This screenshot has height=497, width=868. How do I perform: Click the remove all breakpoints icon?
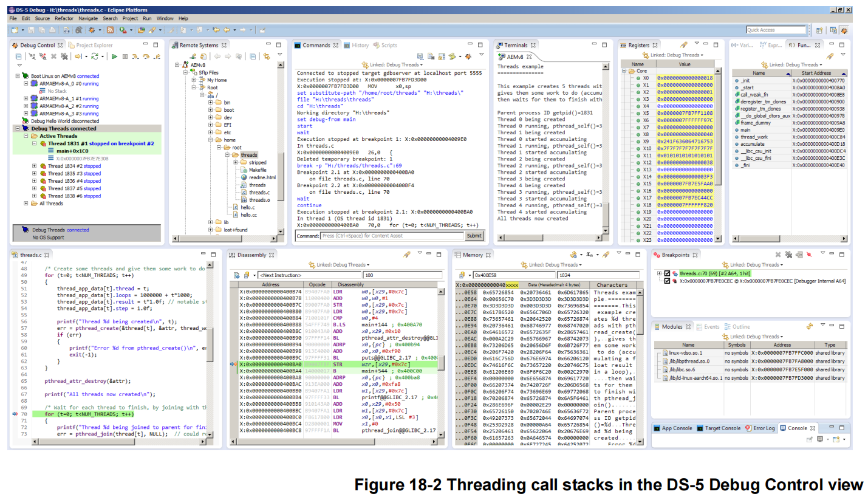click(788, 255)
